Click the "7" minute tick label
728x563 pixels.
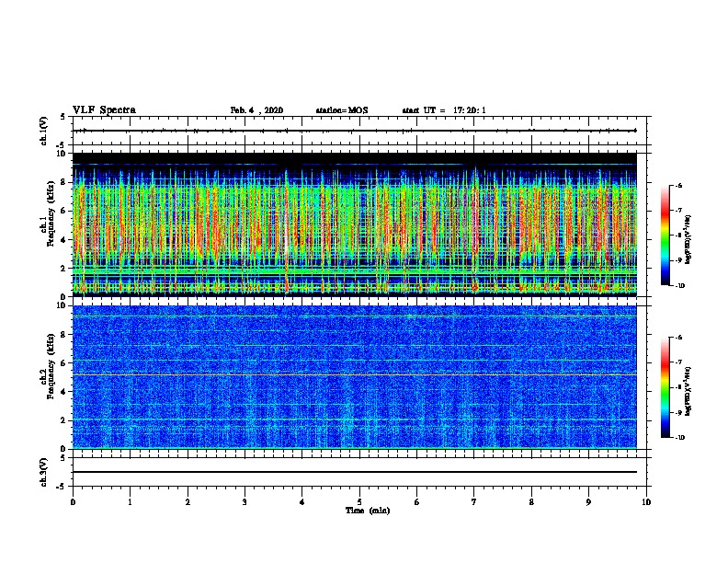tap(474, 502)
